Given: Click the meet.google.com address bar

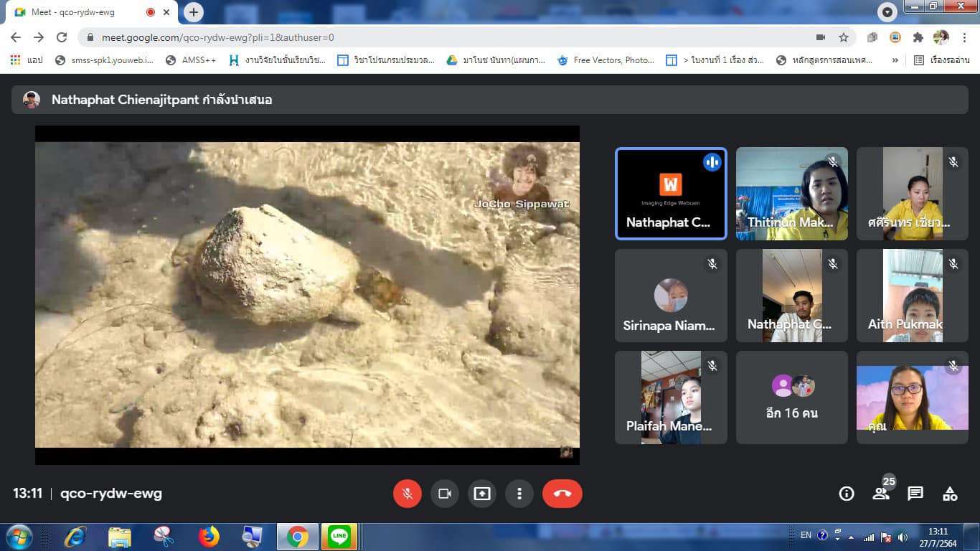Looking at the screenshot, I should click(x=430, y=37).
